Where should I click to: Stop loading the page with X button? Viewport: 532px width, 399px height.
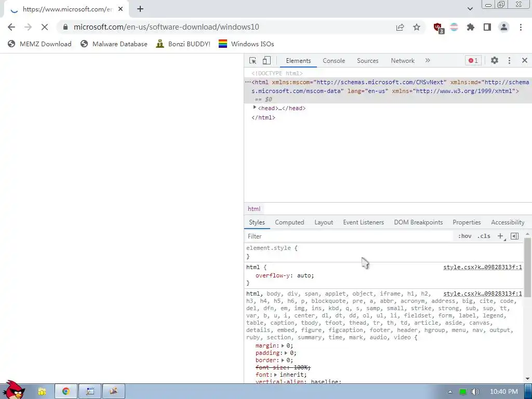45,27
